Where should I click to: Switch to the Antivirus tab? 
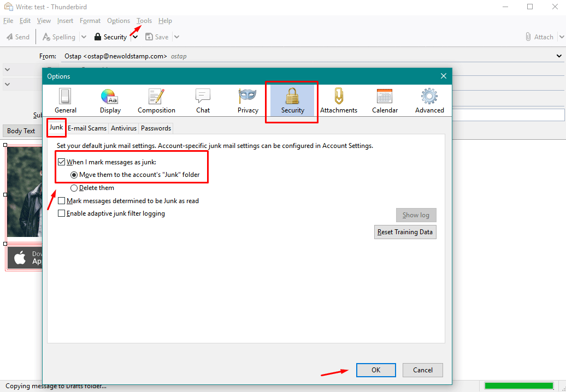(124, 128)
